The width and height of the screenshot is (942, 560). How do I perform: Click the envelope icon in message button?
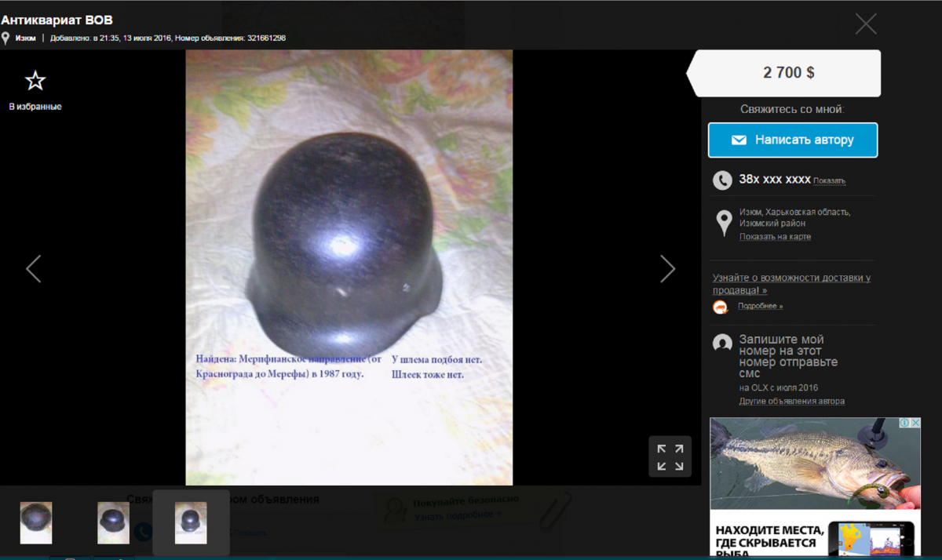click(x=739, y=140)
